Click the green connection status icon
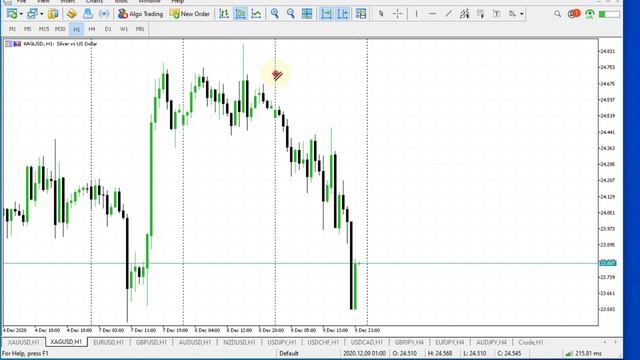The width and height of the screenshot is (640, 360). point(590,14)
